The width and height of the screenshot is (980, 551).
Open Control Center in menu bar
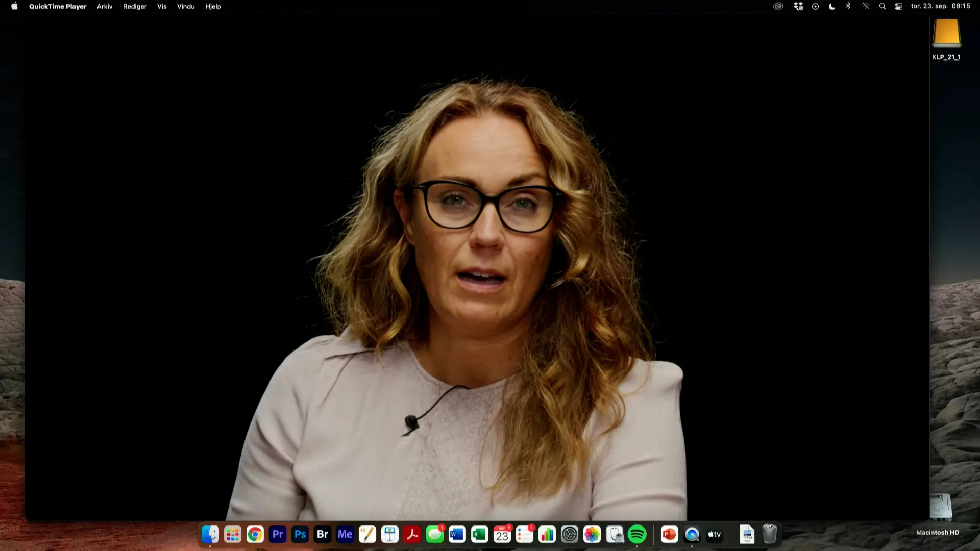899,6
